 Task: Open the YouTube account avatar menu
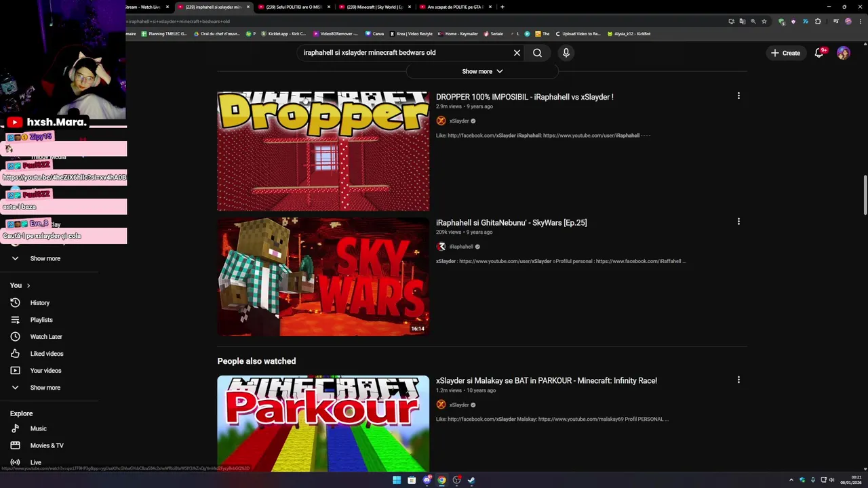coord(843,53)
